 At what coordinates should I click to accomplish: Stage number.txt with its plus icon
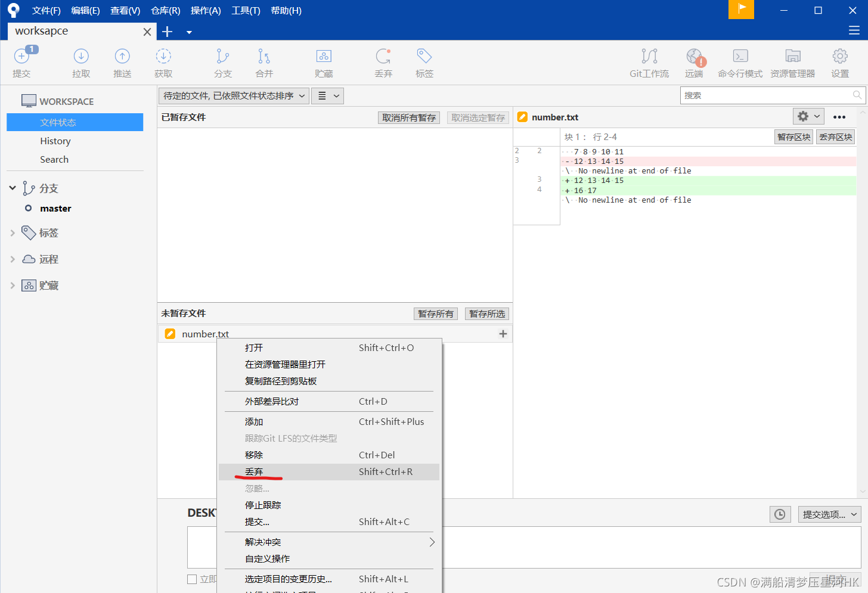point(503,334)
